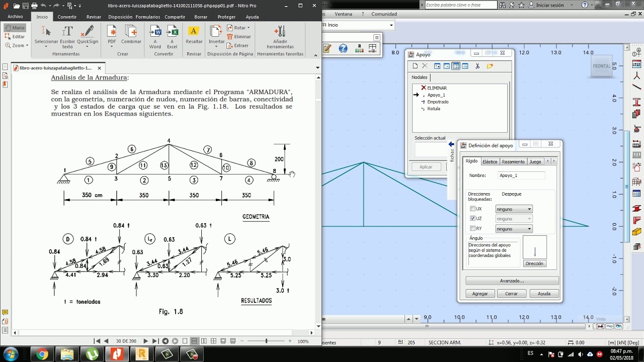The height and width of the screenshot is (362, 644).
Task: Open the Proteger ribbon tab
Action: point(226,17)
